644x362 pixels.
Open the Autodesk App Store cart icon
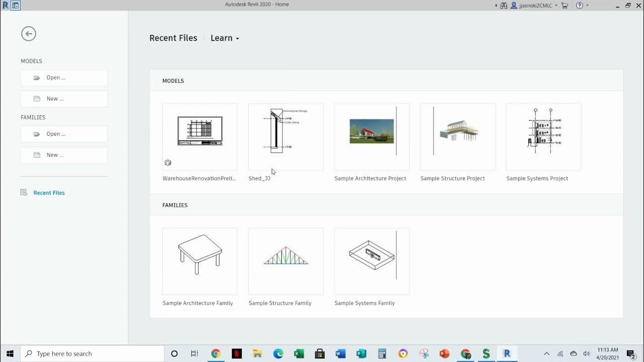(565, 6)
